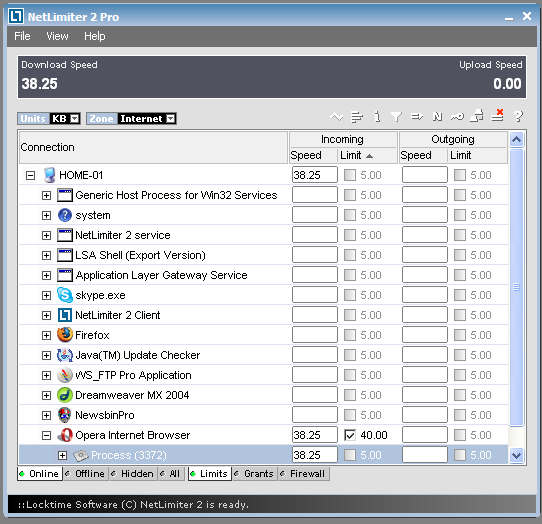Click the funnel filter icon
This screenshot has width=542, height=524.
click(396, 117)
